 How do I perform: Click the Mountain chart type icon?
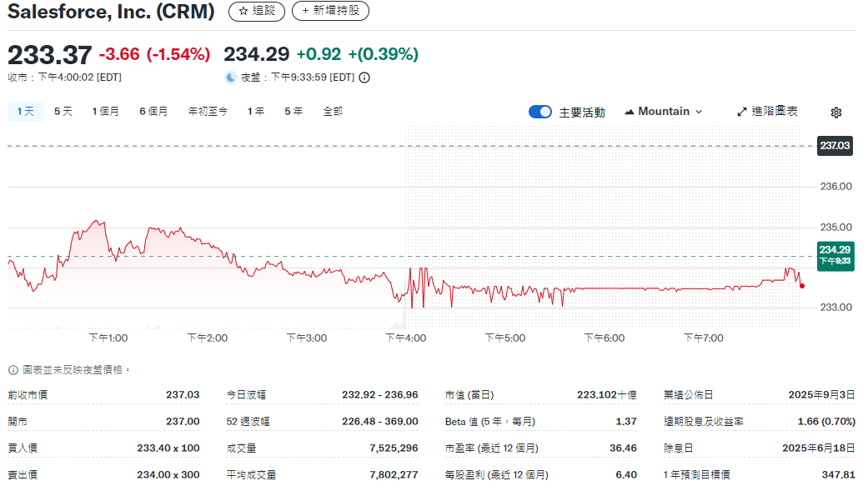(x=629, y=112)
